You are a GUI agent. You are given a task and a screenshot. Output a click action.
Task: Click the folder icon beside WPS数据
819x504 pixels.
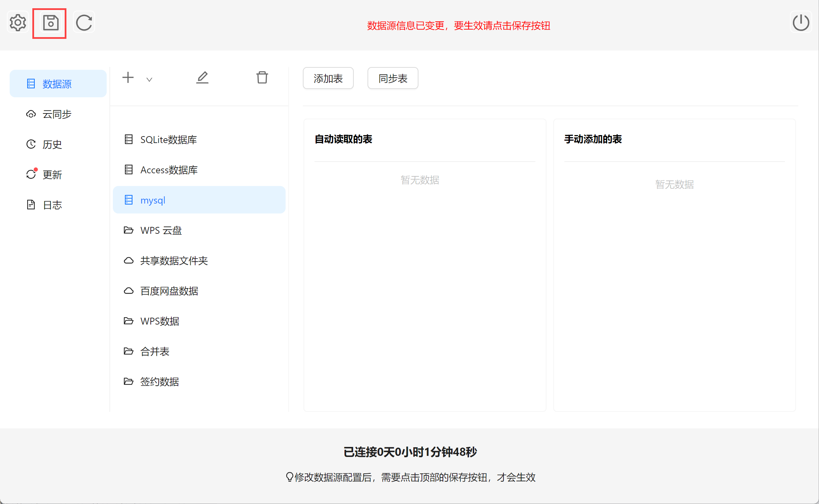tap(129, 321)
